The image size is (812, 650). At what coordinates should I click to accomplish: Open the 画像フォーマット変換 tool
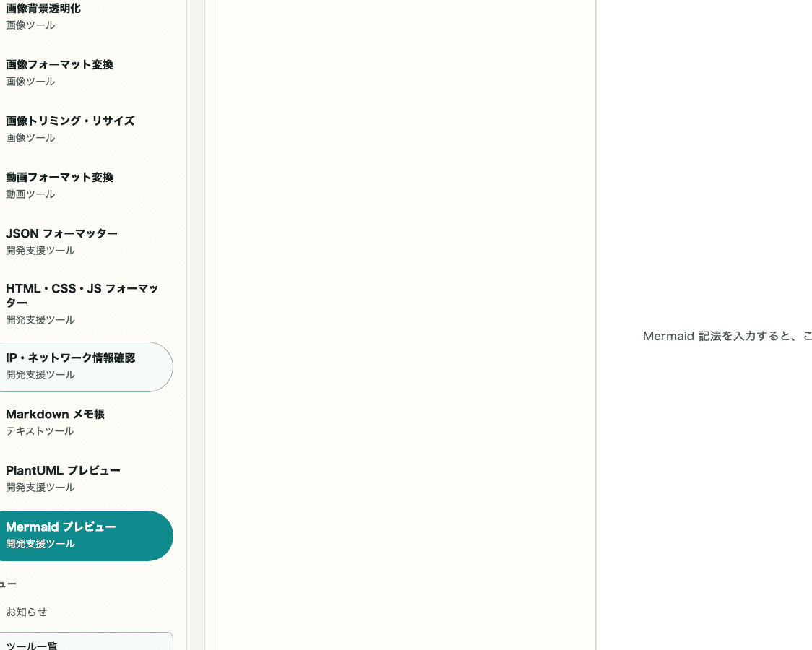coord(59,65)
